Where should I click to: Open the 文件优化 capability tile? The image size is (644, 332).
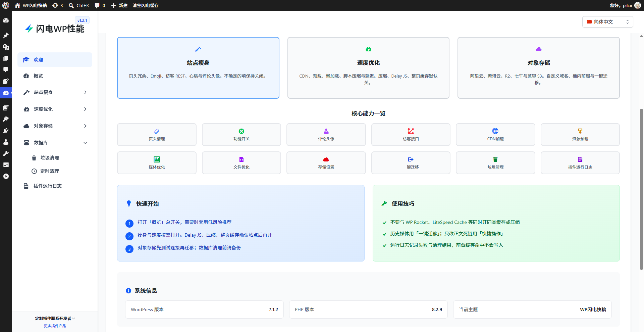(x=241, y=163)
